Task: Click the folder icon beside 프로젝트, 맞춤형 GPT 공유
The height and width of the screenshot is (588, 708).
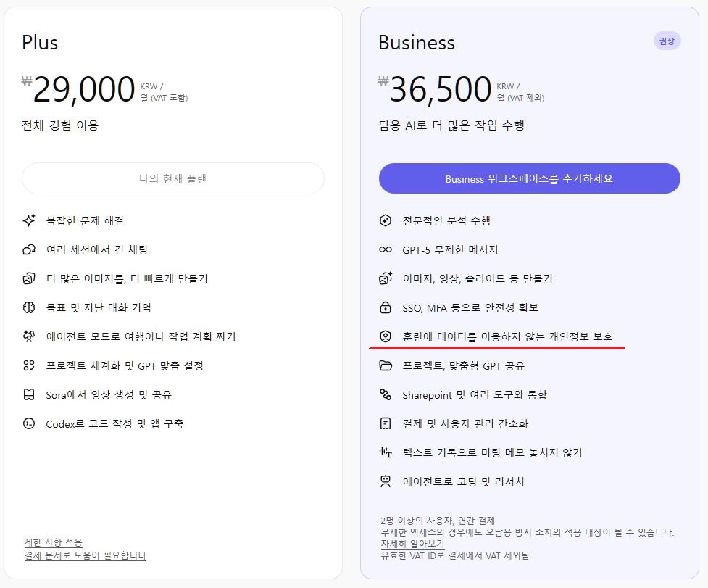Action: [386, 365]
